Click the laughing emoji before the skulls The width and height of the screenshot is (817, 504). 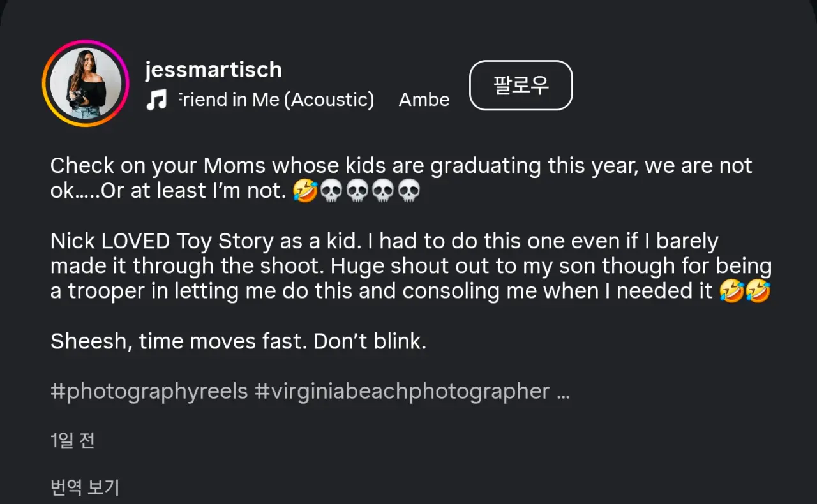pyautogui.click(x=305, y=191)
